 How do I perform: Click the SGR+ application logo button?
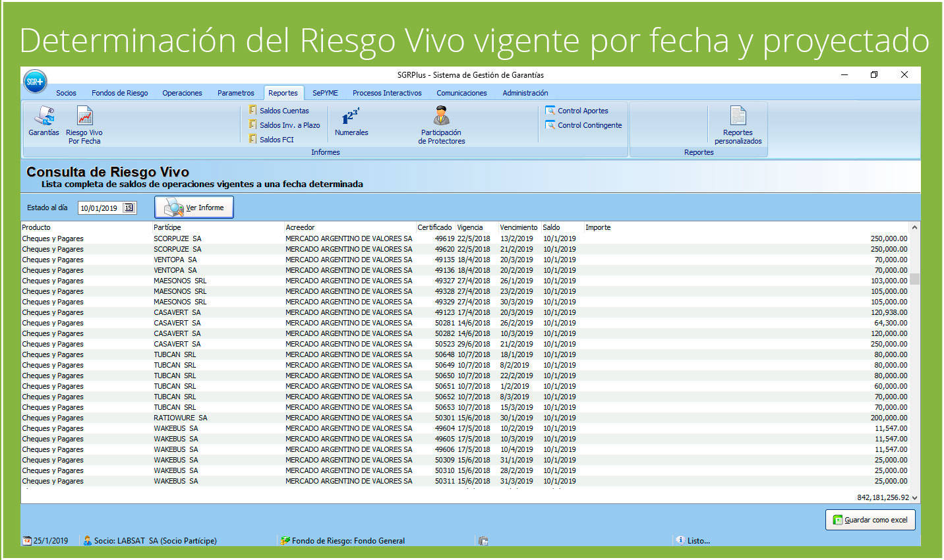click(x=35, y=82)
